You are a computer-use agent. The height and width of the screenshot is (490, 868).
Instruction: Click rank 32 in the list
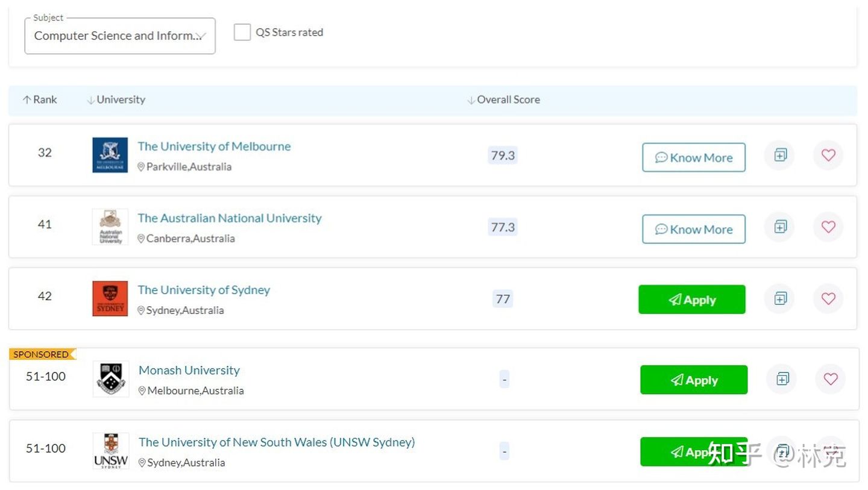pyautogui.click(x=45, y=152)
